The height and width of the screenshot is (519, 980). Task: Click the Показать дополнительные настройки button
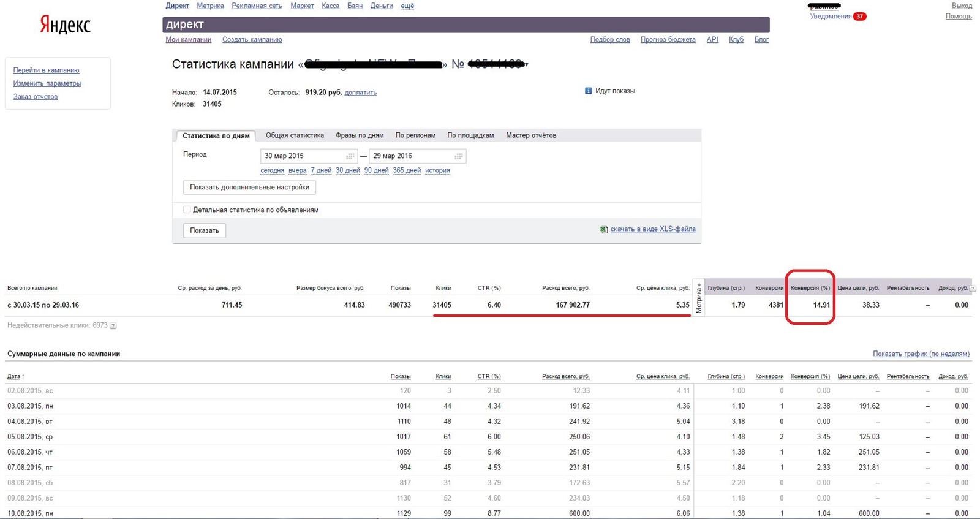point(249,188)
